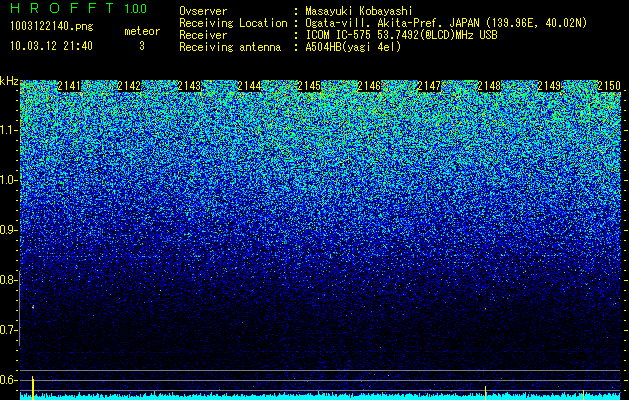Click the 1.1 frequency axis label
Viewport: 629px width, 400px height.
click(x=8, y=130)
